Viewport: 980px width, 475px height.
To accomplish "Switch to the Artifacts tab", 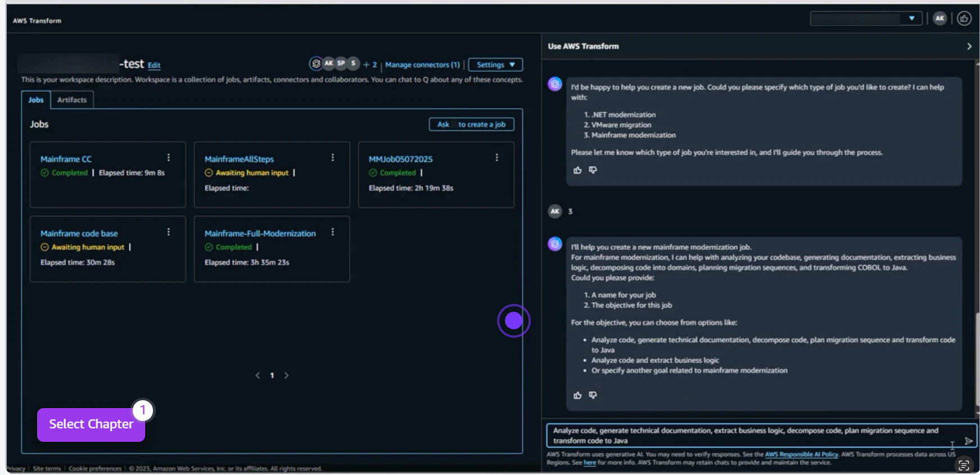I will (x=72, y=99).
